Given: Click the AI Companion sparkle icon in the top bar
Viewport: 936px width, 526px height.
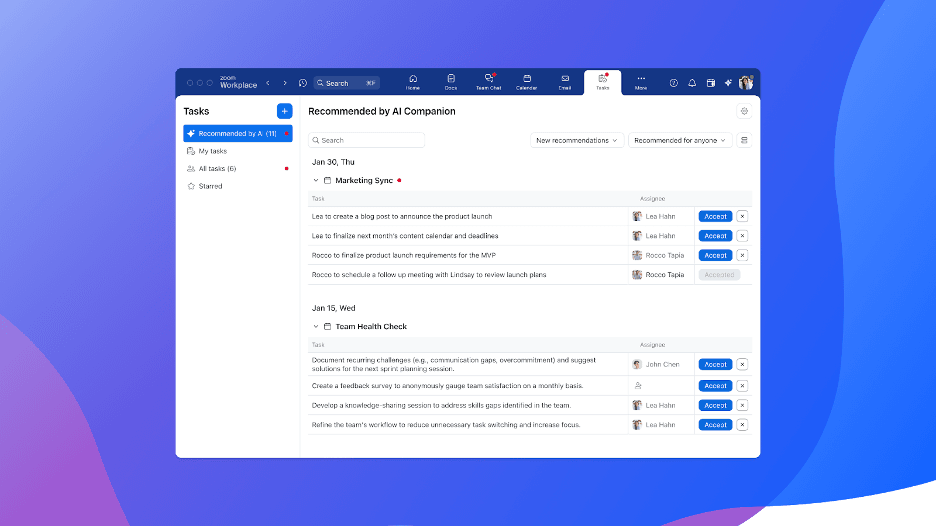Looking at the screenshot, I should tap(729, 83).
